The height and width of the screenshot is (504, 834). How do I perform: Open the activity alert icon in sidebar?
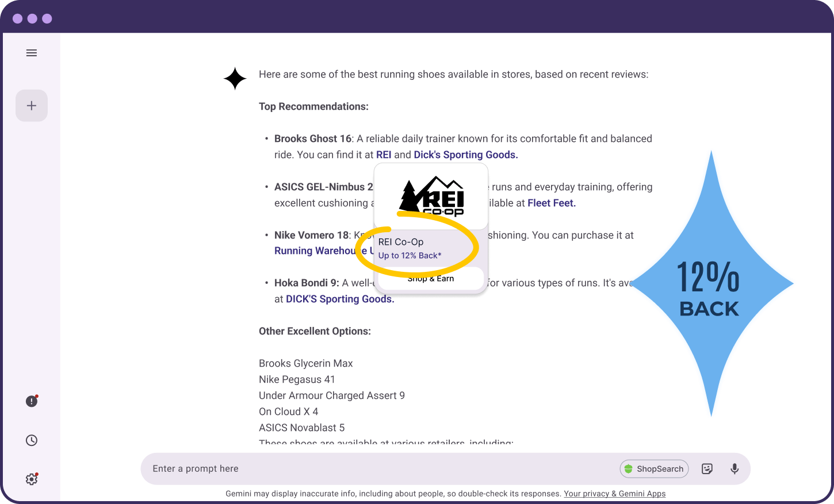[x=32, y=401]
